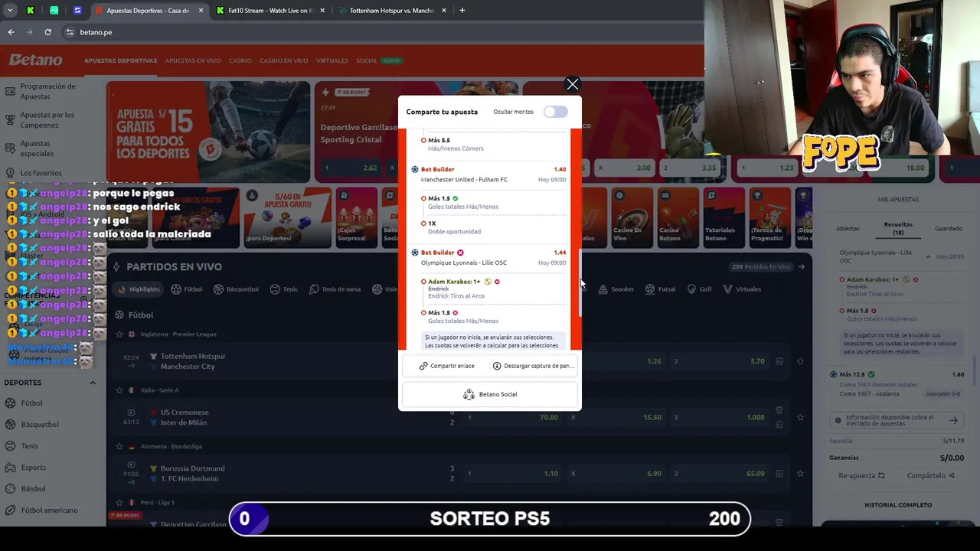Click the site info icon in address bar

click(x=70, y=32)
